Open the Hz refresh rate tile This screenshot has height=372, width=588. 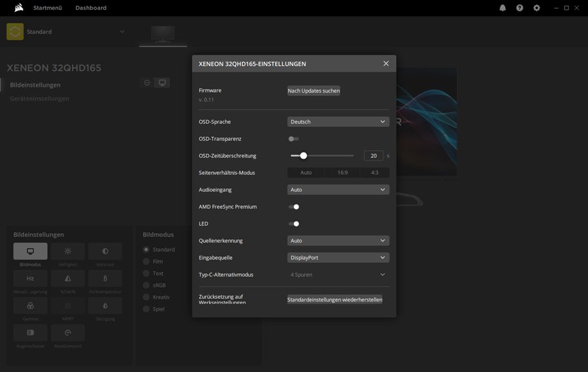30,278
